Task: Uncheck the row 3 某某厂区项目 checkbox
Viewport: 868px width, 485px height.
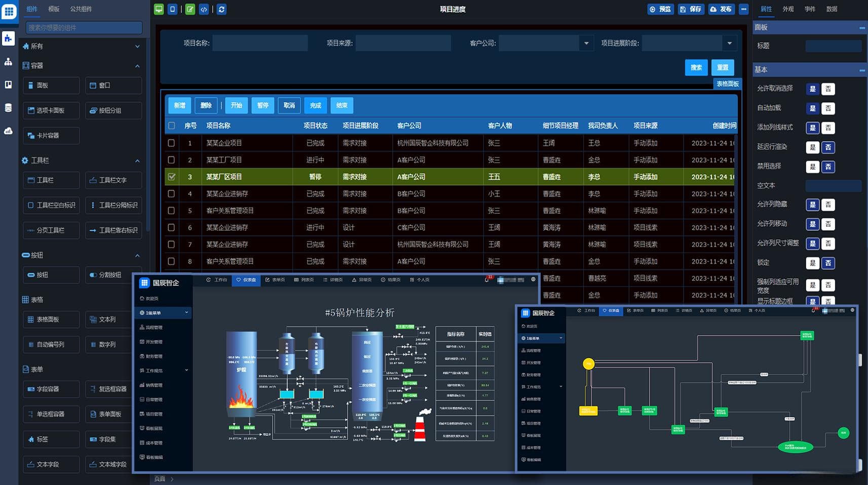Action: pos(171,177)
